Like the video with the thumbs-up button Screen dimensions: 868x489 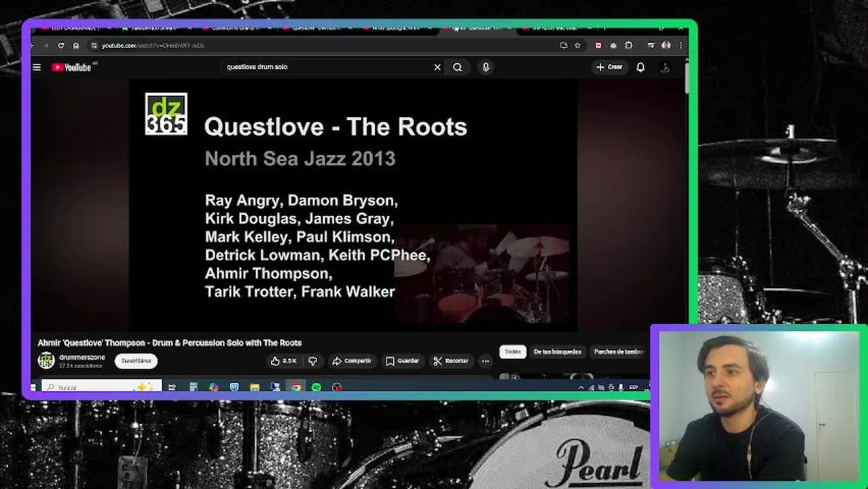click(x=284, y=361)
